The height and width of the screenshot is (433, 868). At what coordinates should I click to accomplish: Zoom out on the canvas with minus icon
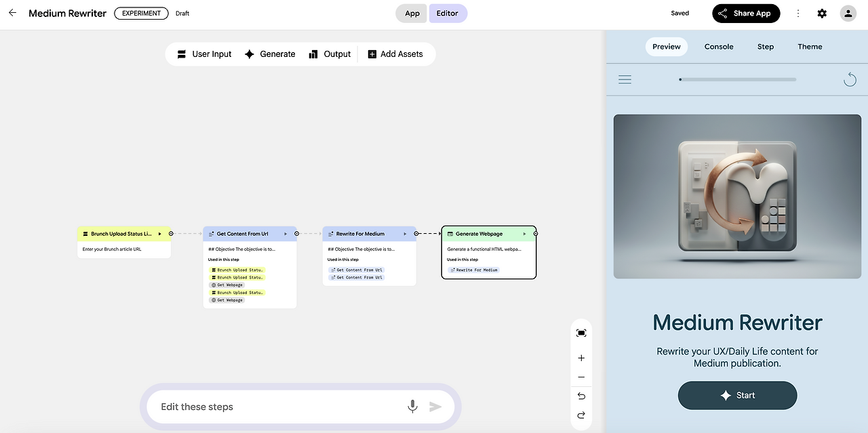pyautogui.click(x=581, y=377)
